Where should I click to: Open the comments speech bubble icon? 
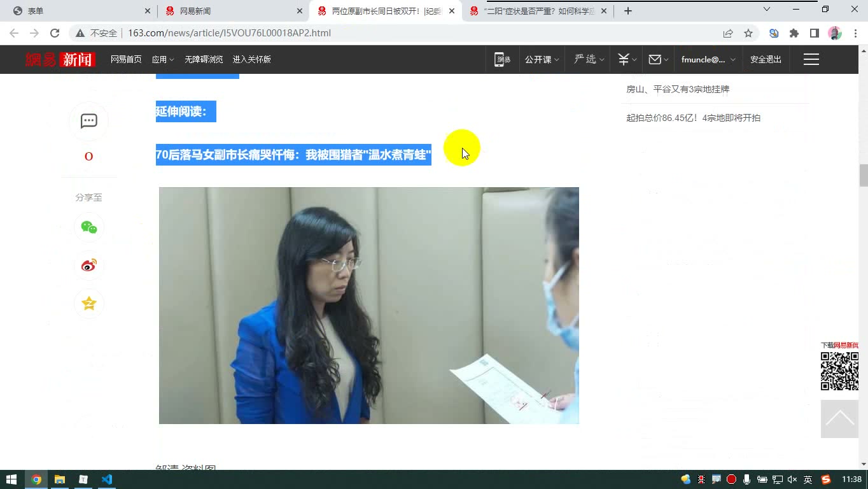pos(88,121)
